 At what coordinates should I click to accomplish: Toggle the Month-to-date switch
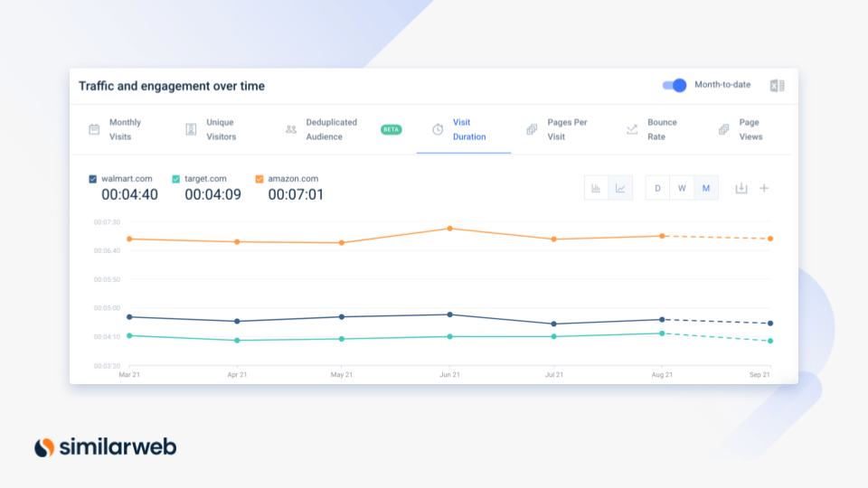coord(675,85)
